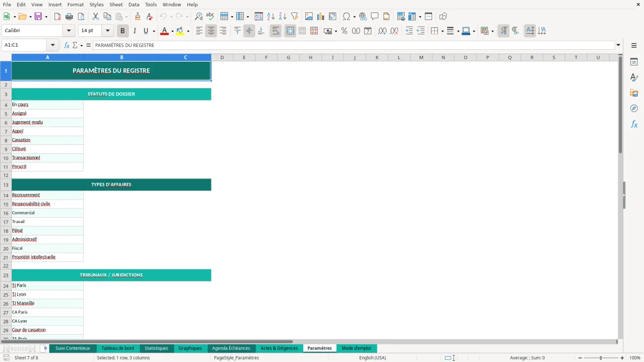The image size is (644, 362).
Task: Open Find and Replace
Action: 199,17
